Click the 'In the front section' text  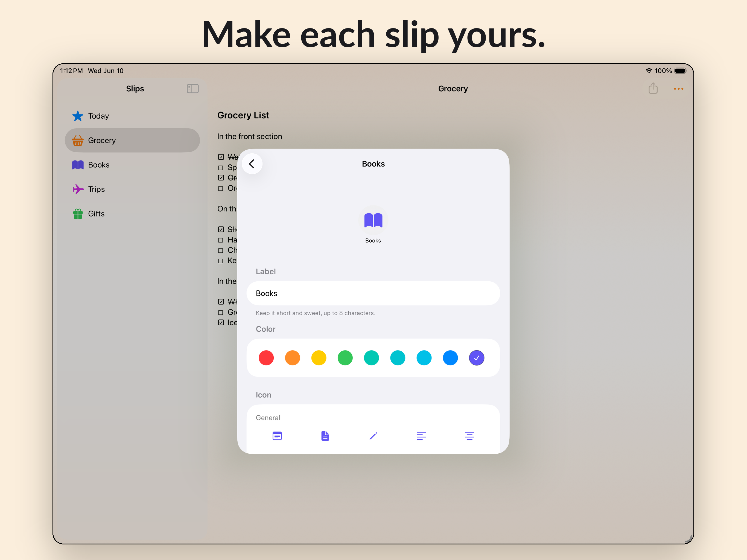(x=250, y=136)
